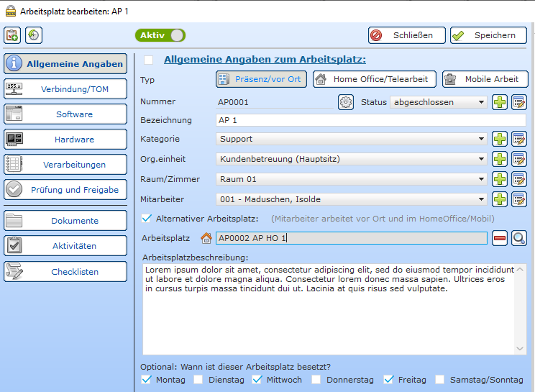This screenshot has width=535, height=392.
Task: Click the home icon beside Arbeitsplatz
Action: point(206,238)
